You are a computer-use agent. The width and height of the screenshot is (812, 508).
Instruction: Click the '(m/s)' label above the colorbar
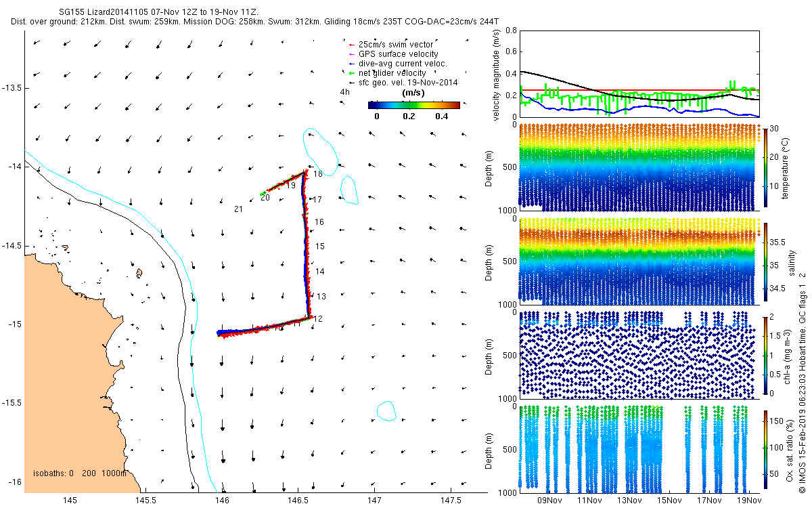pos(413,92)
